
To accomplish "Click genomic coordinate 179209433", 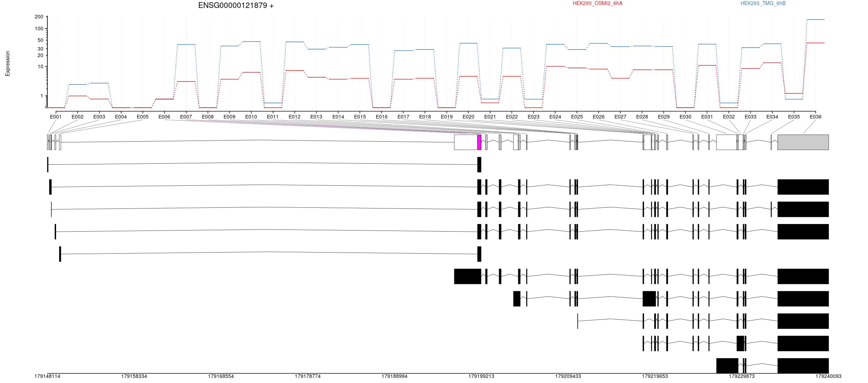I will [x=568, y=376].
